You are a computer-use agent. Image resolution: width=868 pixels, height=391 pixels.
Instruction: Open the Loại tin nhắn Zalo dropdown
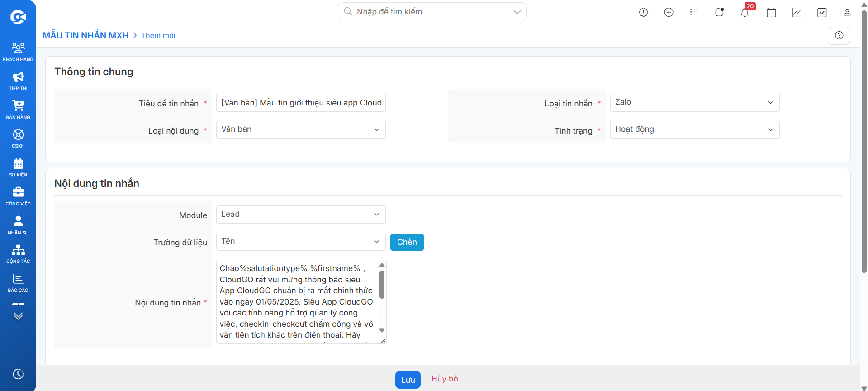[695, 103]
